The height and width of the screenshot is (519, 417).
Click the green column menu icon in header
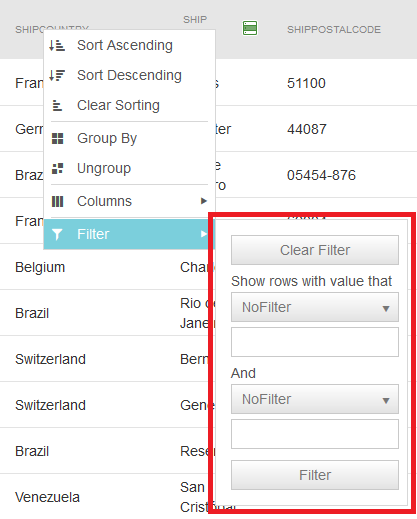click(250, 28)
